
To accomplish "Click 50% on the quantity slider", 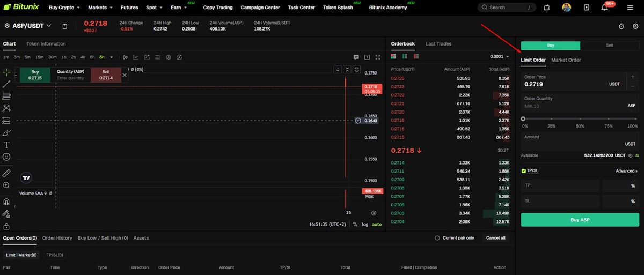I will [580, 119].
